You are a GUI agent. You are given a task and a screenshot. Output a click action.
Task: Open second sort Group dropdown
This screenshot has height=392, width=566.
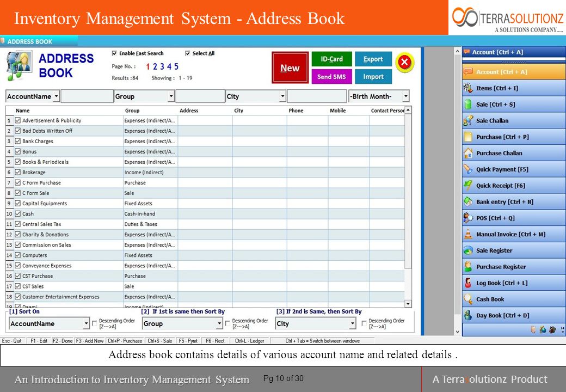[219, 323]
